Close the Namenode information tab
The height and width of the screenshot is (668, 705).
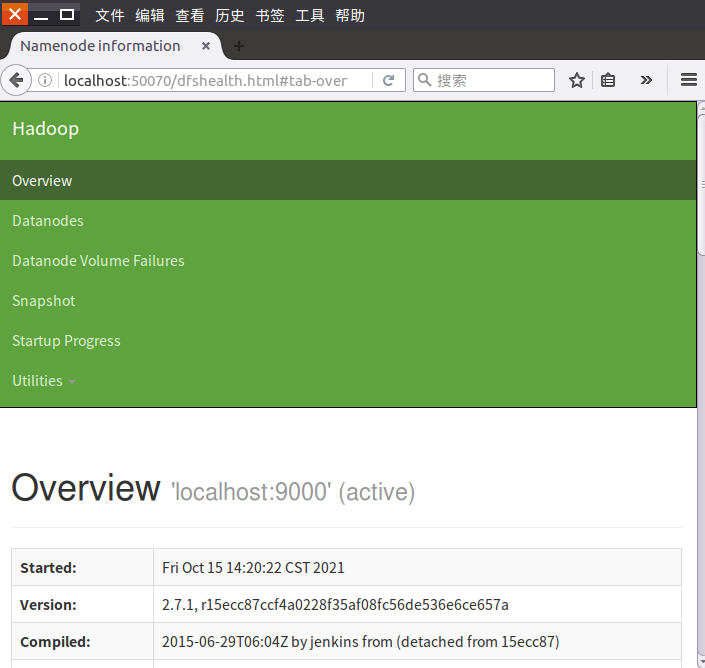pos(206,46)
